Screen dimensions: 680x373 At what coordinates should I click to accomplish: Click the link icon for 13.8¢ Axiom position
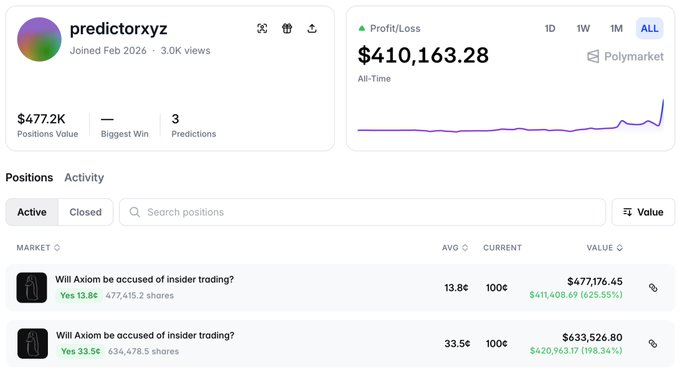point(653,288)
